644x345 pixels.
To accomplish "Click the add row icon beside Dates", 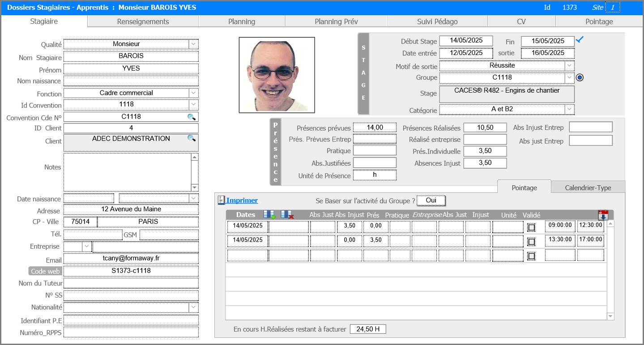I will click(269, 215).
